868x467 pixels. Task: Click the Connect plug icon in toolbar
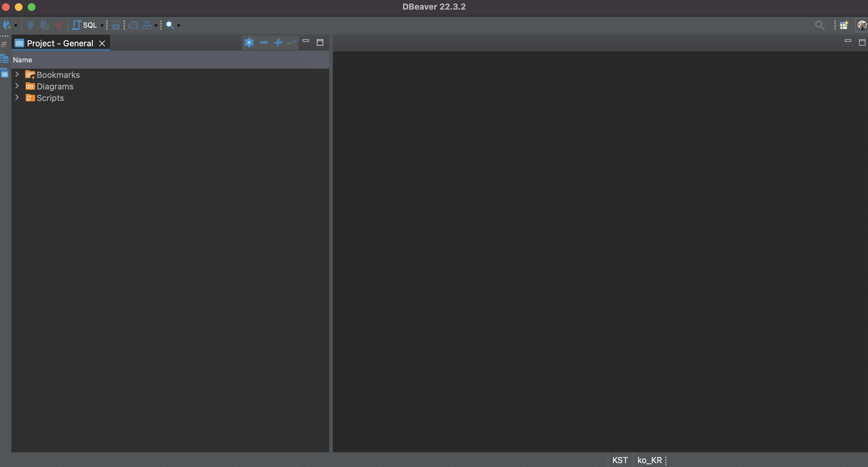click(x=30, y=25)
